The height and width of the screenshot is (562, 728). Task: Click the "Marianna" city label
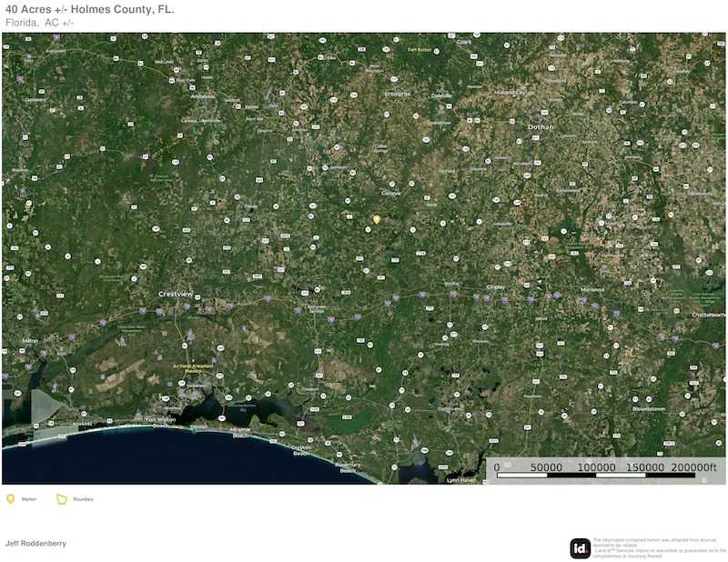592,289
